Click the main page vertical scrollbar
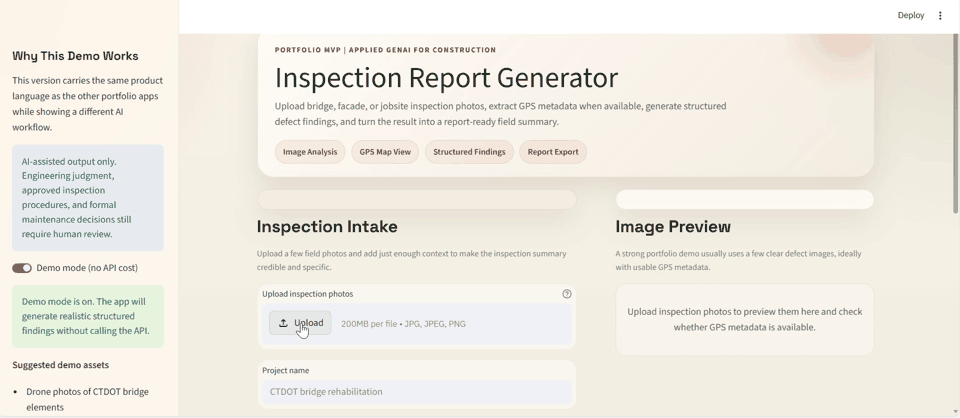Screen dimensions: 960x418 (956, 122)
